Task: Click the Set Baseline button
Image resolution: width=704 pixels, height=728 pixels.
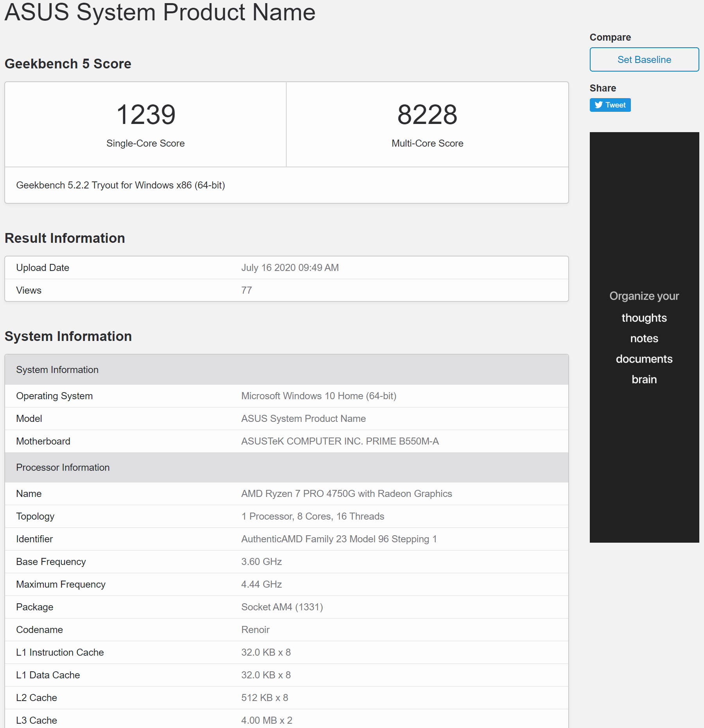Action: (644, 59)
